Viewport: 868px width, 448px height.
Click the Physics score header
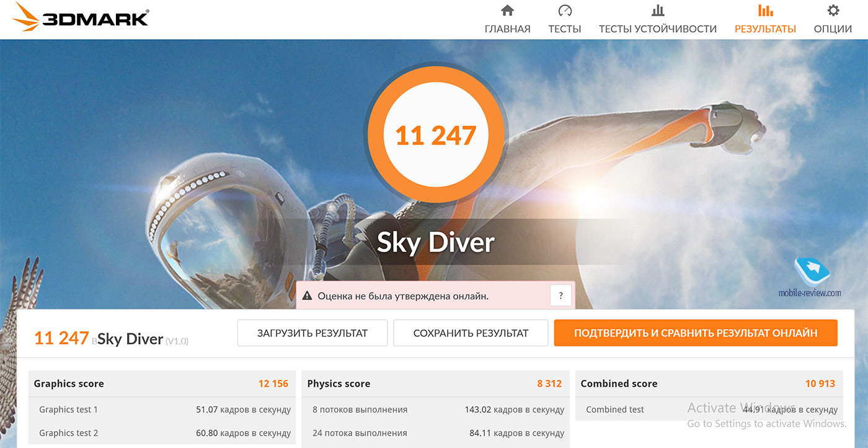[435, 384]
